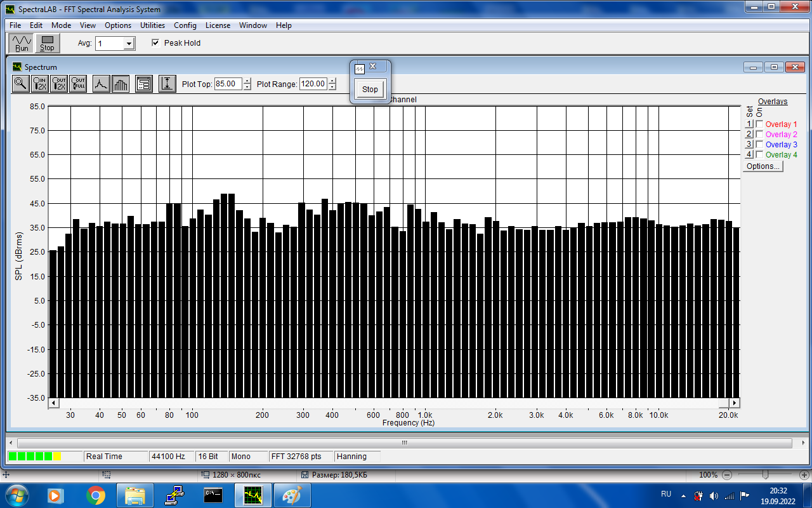812x508 pixels.
Task: Click the floating Stop button
Action: tap(370, 90)
